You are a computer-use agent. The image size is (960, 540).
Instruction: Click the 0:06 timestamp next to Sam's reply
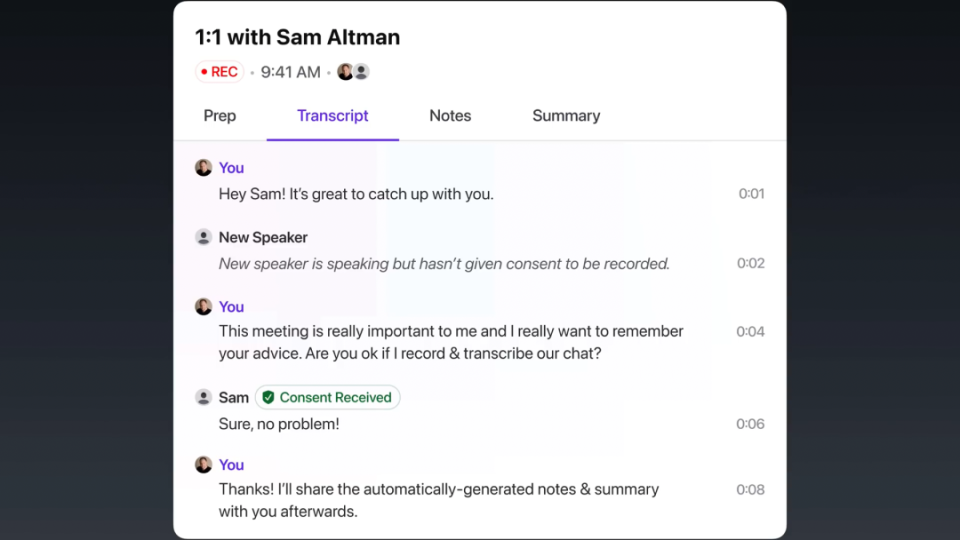click(x=750, y=424)
